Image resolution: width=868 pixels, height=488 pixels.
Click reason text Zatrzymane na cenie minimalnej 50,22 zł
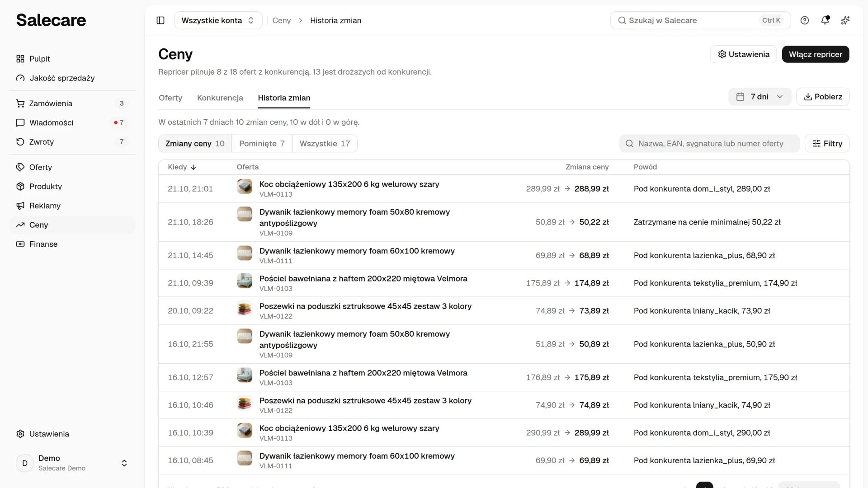[x=707, y=222]
